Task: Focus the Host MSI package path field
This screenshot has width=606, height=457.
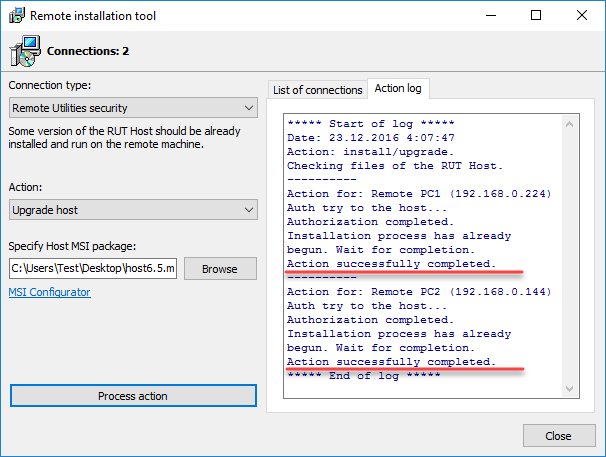Action: [93, 269]
